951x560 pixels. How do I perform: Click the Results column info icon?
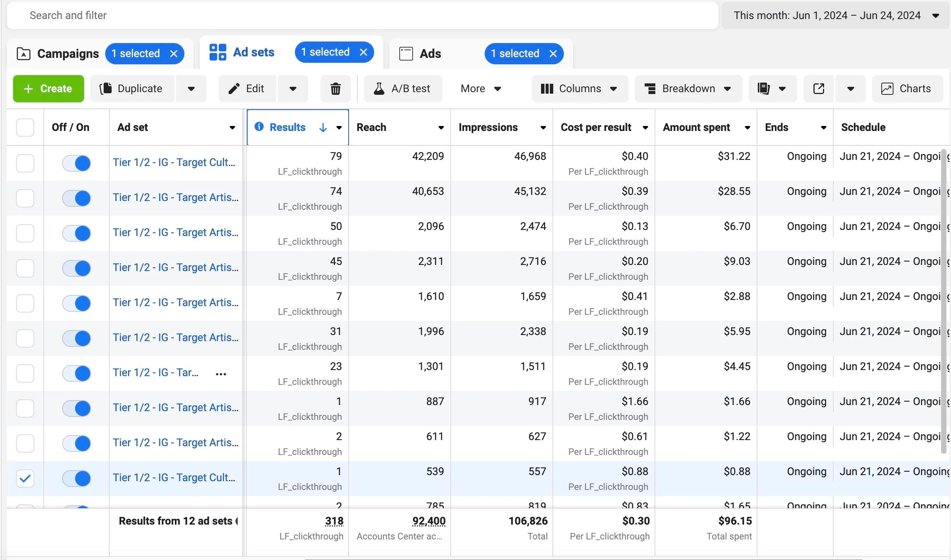click(259, 127)
